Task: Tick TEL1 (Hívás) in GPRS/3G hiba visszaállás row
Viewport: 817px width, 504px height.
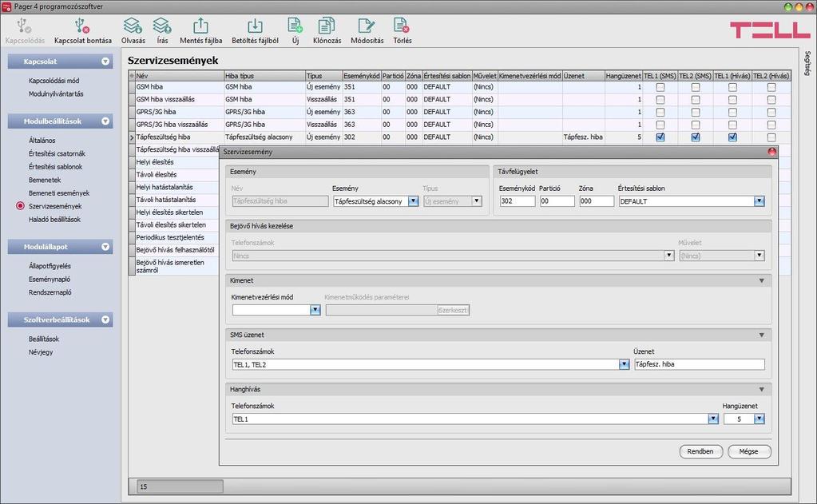Action: coord(732,125)
